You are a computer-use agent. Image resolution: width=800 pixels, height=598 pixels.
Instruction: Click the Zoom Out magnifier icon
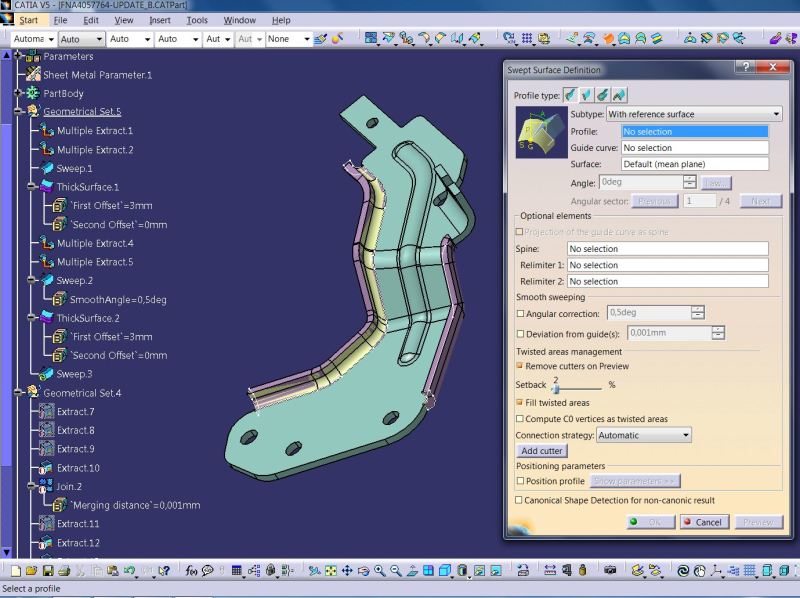tap(396, 570)
